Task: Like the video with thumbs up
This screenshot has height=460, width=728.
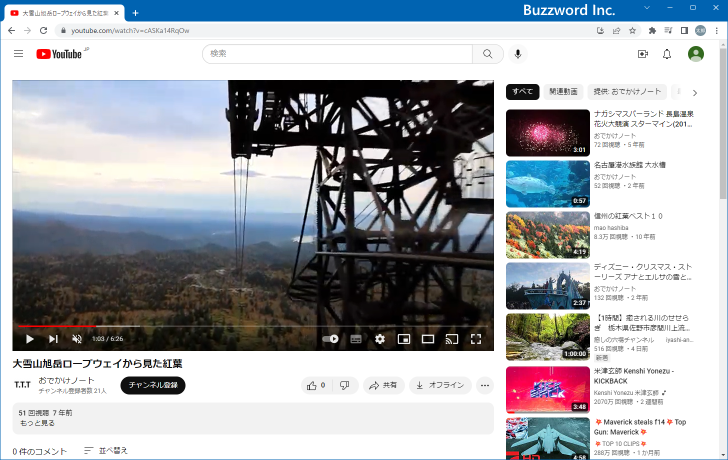Action: [x=316, y=385]
